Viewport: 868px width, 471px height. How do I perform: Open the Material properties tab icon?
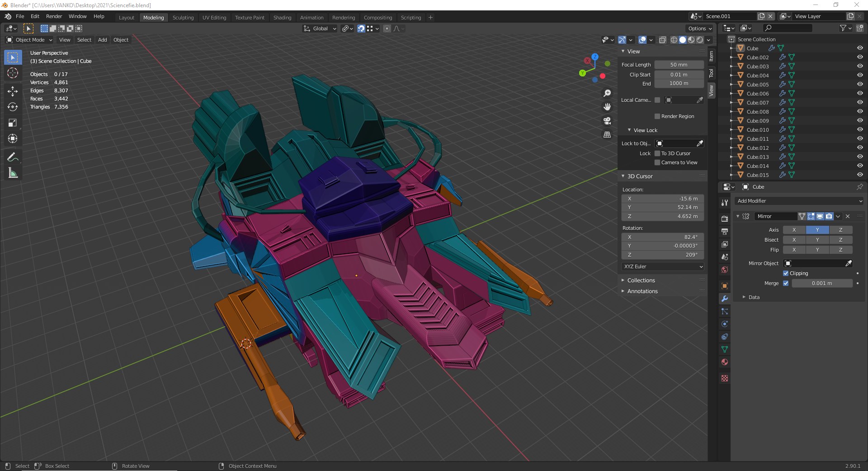pos(725,362)
